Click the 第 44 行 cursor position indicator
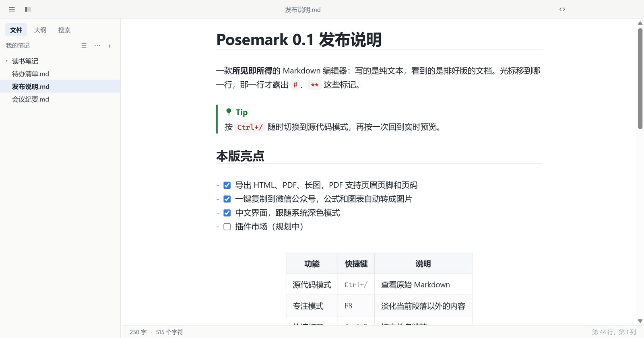644x338 pixels. pyautogui.click(x=614, y=332)
